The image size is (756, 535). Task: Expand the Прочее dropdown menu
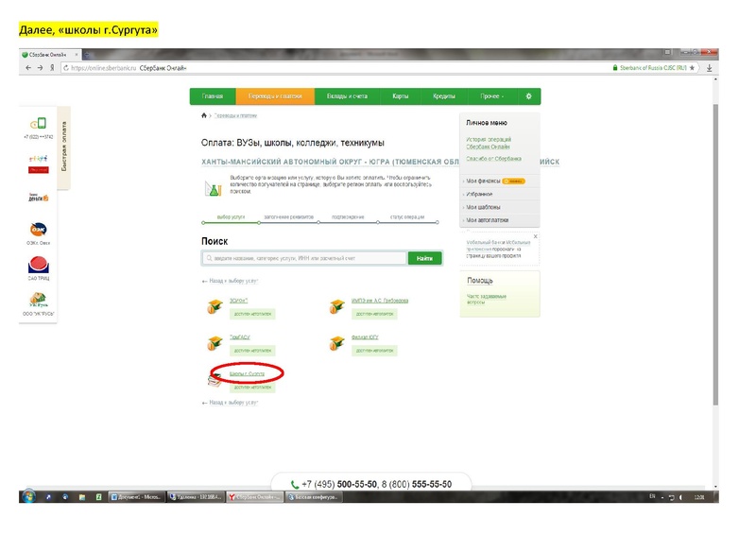490,96
